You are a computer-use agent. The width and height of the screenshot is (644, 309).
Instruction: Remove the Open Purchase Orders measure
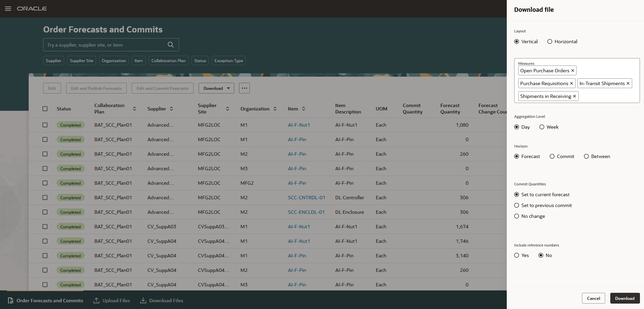point(573,71)
